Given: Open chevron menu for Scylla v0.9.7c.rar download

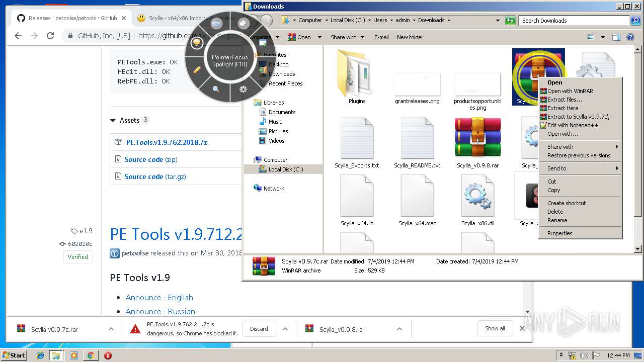Looking at the screenshot, I should click(x=111, y=329).
